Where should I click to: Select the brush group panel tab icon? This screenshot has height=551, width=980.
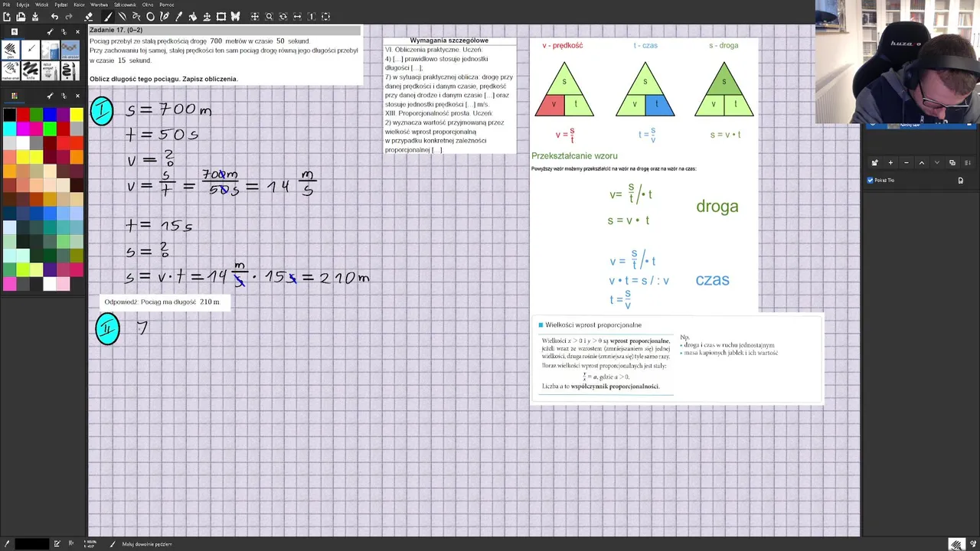click(x=15, y=32)
